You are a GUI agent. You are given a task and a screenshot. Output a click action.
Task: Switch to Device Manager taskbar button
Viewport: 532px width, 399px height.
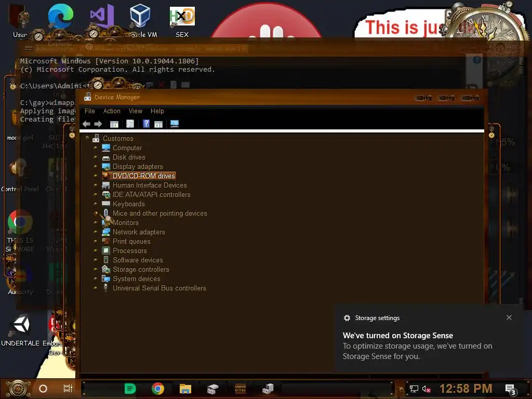[x=268, y=389]
